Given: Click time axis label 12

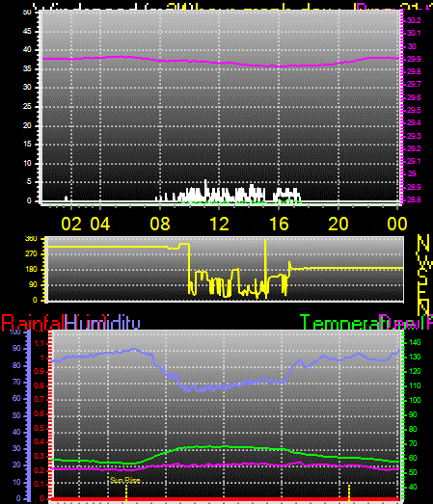Looking at the screenshot, I should tap(219, 224).
